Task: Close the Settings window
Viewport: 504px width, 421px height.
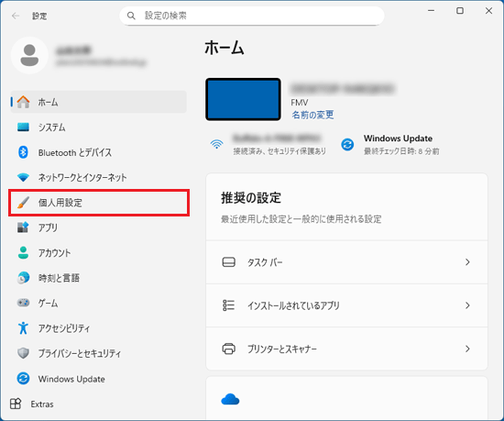Action: pos(488,11)
